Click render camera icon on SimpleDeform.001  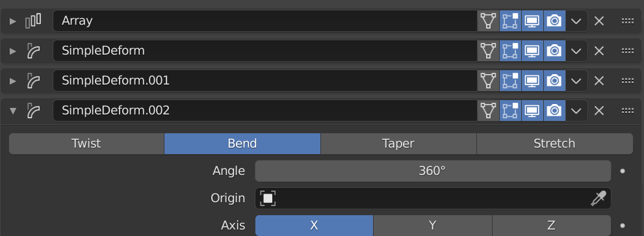(554, 81)
